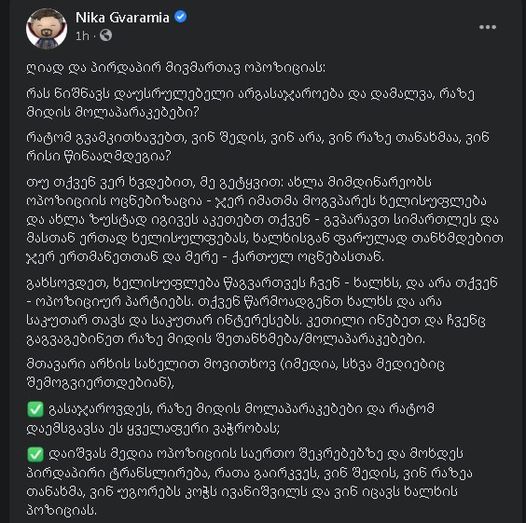Click the final word 'პოზიციას.' at post bottom

(x=61, y=511)
